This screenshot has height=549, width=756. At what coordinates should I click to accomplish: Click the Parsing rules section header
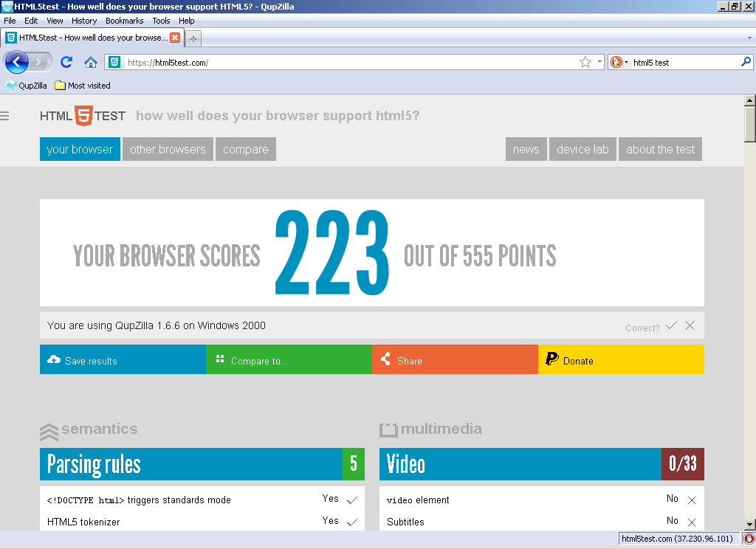click(202, 464)
